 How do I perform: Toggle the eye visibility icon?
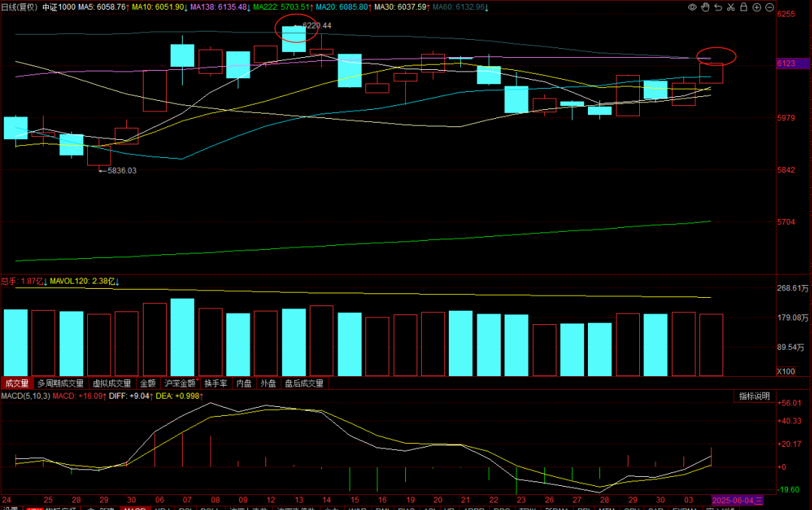click(692, 8)
